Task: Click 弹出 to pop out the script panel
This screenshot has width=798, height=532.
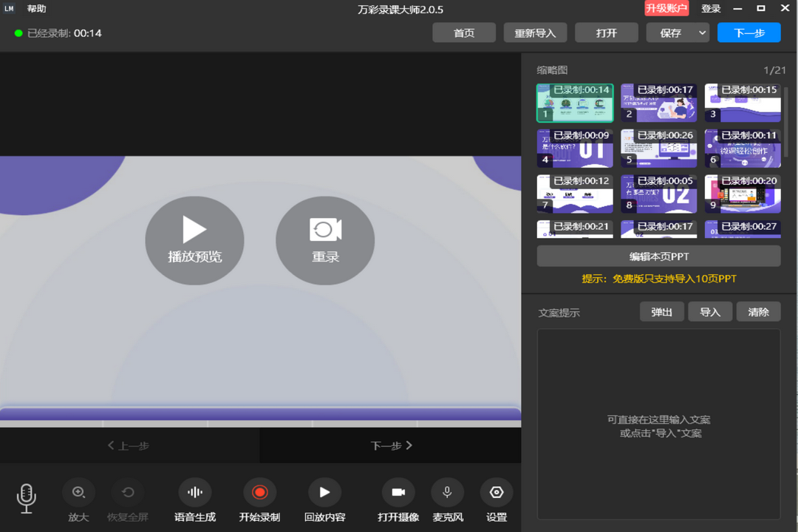Action: click(x=661, y=311)
